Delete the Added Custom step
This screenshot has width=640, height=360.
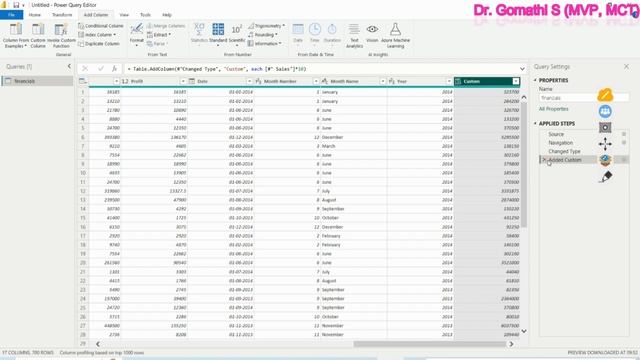coord(544,160)
